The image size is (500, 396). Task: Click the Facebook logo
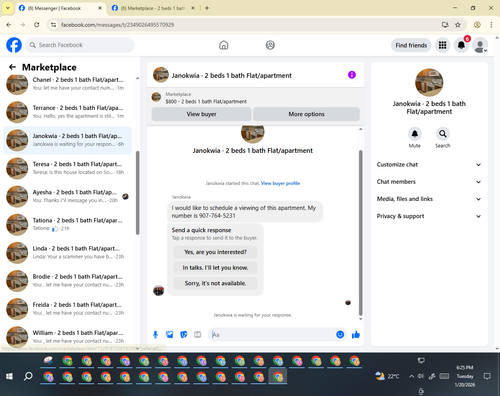pyautogui.click(x=14, y=45)
